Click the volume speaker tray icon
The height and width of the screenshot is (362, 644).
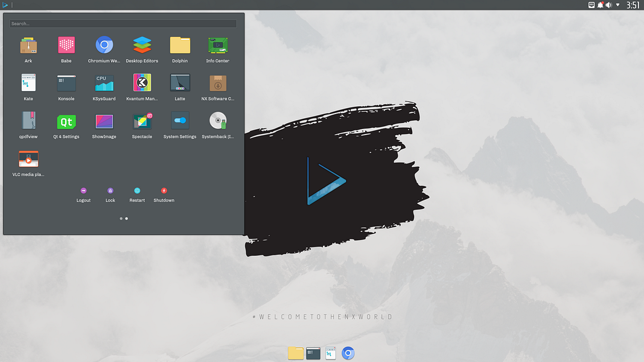[608, 5]
